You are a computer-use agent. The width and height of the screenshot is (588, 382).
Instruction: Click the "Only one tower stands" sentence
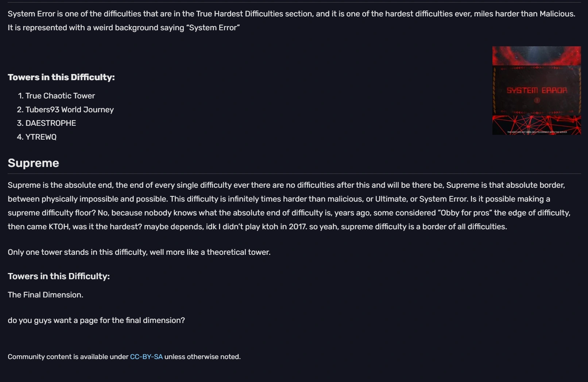139,252
